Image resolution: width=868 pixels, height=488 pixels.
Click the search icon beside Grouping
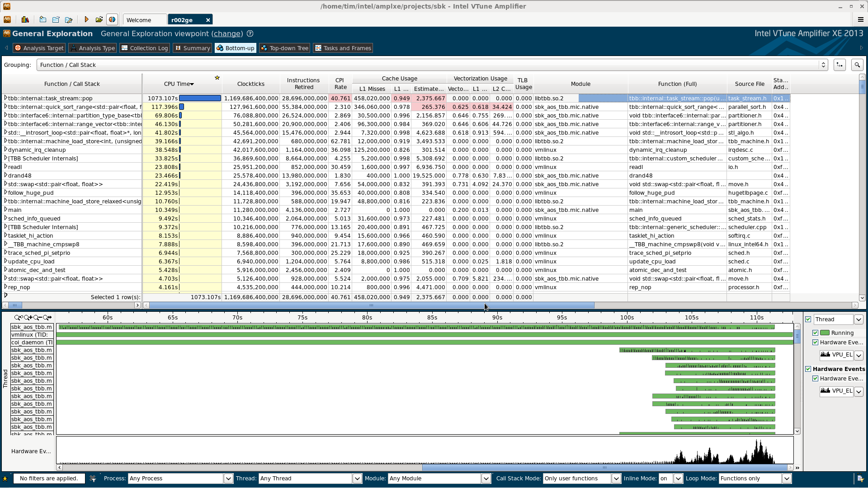[857, 65]
